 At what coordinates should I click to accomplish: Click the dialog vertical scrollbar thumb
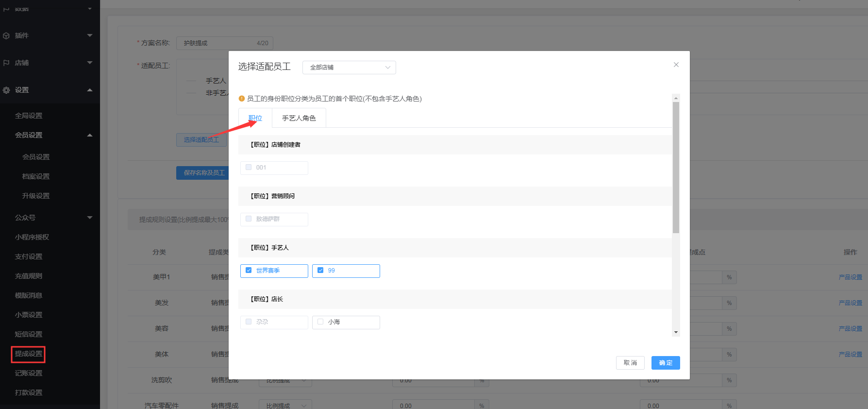676,168
